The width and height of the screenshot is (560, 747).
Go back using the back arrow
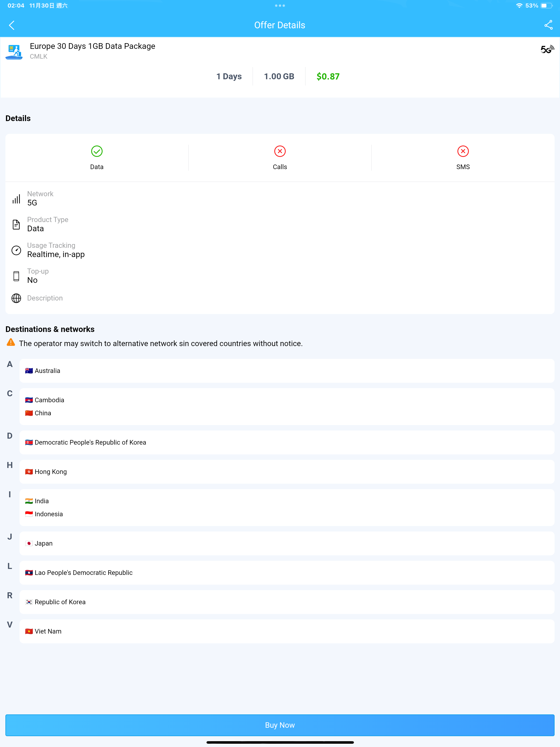coord(12,25)
